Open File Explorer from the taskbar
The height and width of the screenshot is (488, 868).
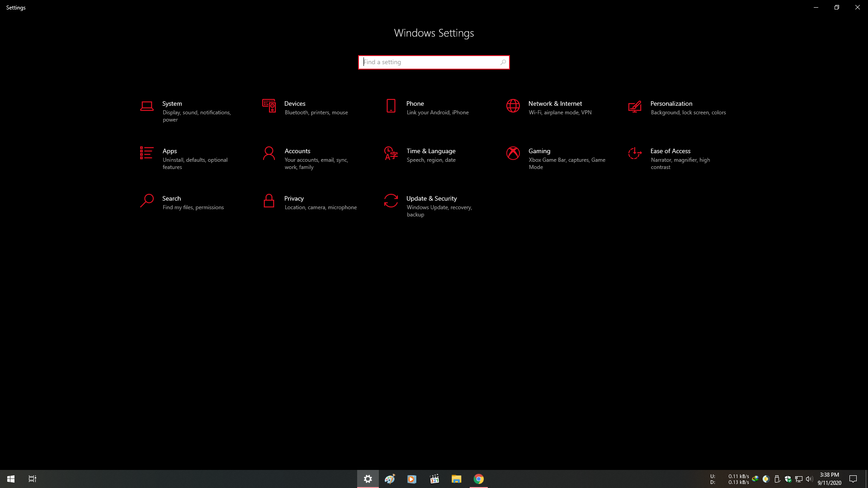(x=457, y=479)
